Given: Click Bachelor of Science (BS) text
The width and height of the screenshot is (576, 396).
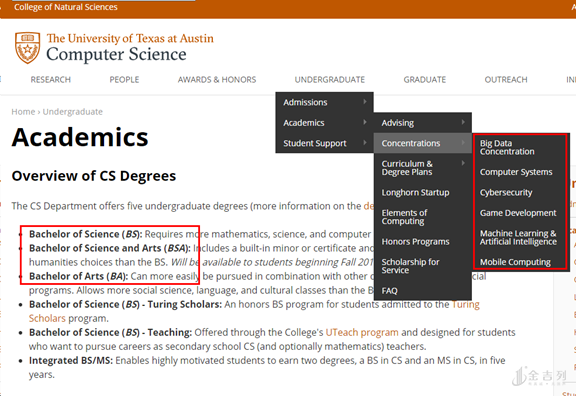Looking at the screenshot, I should [x=86, y=234].
